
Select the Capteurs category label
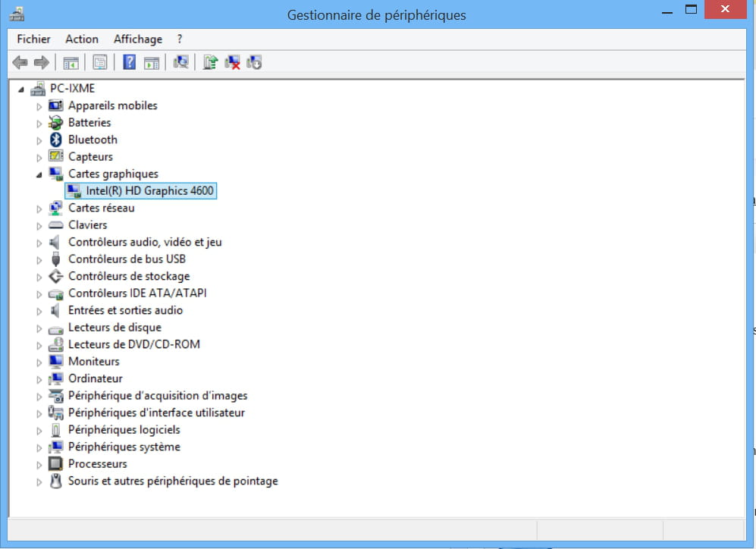pos(90,157)
